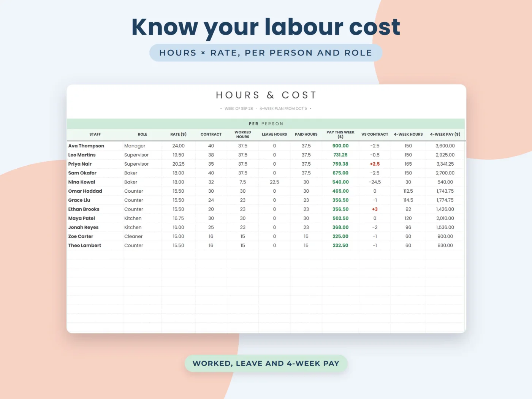Select the WORKED HOURS column header
This screenshot has width=532, height=399.
pos(242,135)
